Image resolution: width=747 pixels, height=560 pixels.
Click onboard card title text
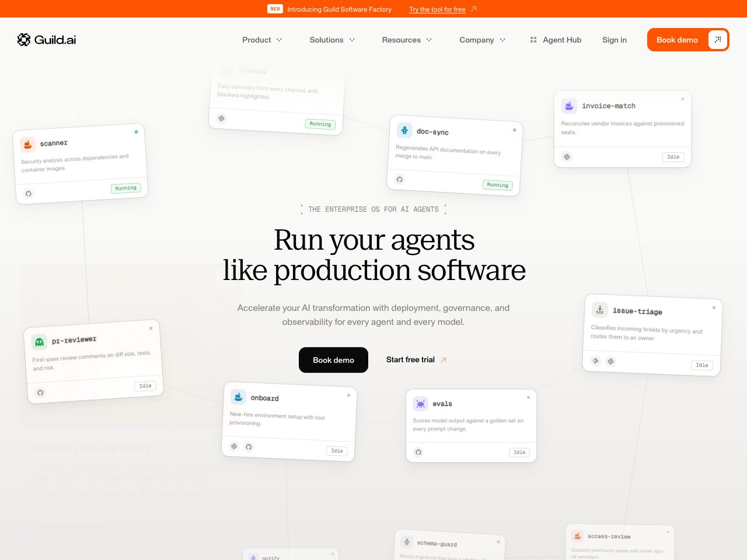(265, 398)
